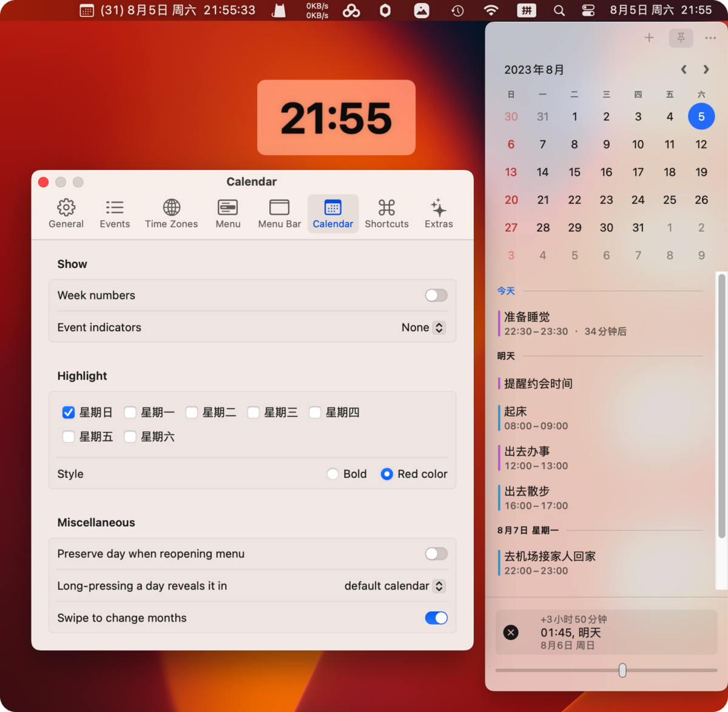This screenshot has height=712, width=728.
Task: Open the Shortcuts tab
Action: (x=387, y=213)
